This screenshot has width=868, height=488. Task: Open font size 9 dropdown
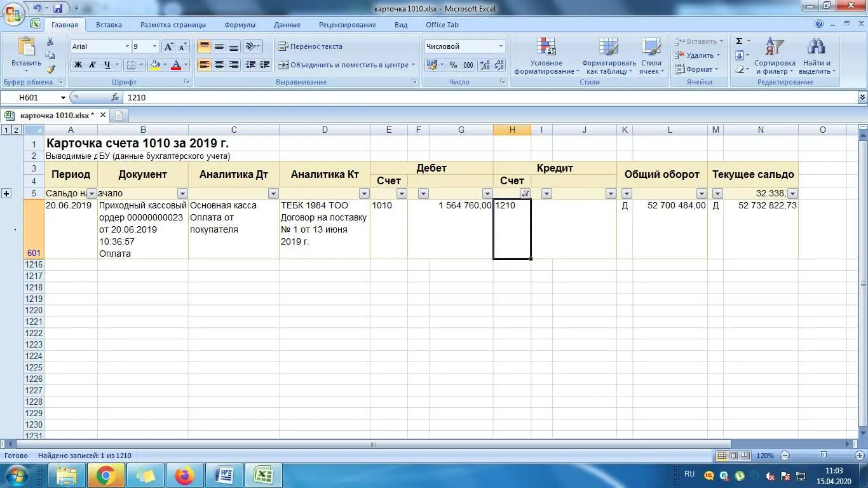tap(154, 46)
